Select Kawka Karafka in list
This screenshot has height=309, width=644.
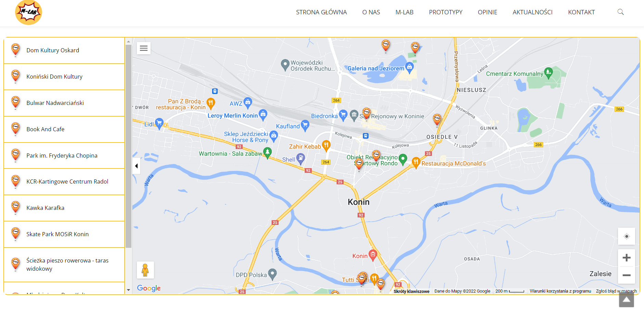64,208
